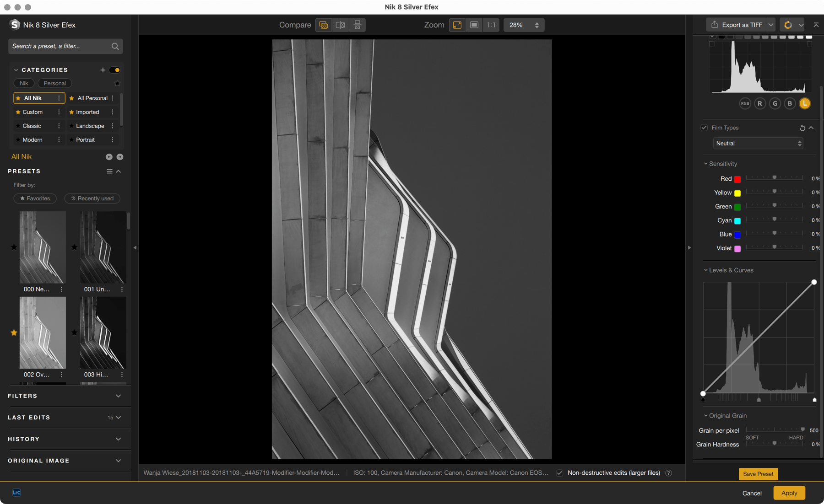Adjust the Red sensitivity slider
This screenshot has width=824, height=504.
coord(774,178)
